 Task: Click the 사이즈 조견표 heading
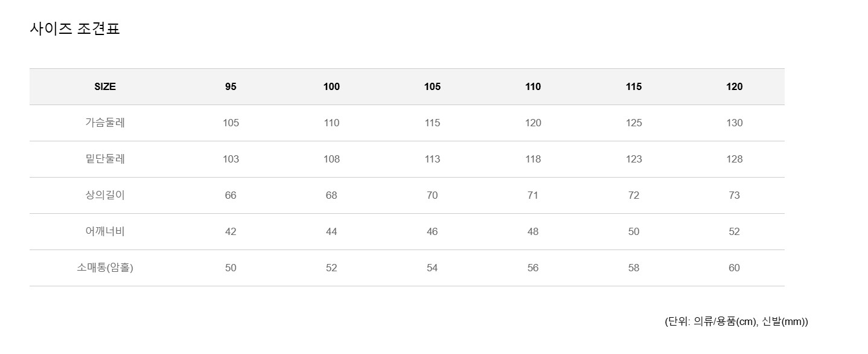pos(75,28)
